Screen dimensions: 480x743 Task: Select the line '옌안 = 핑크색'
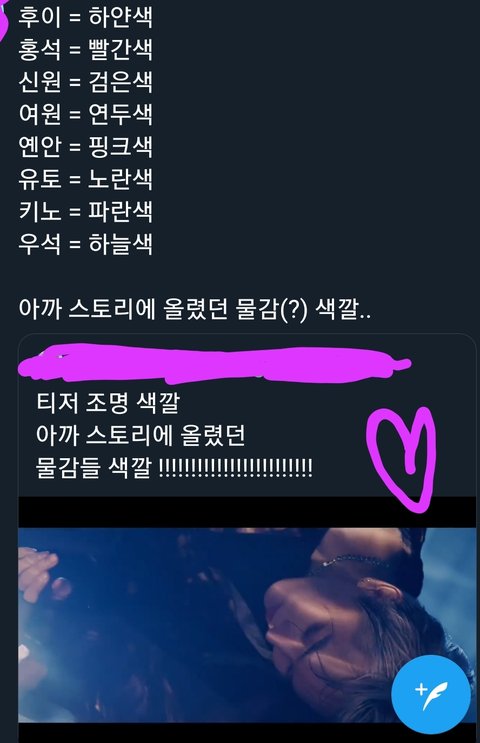[85, 146]
